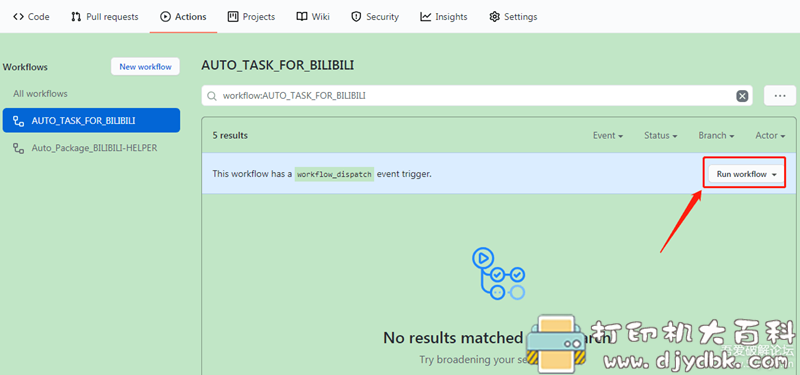
Task: Open the Security tab
Action: click(375, 17)
